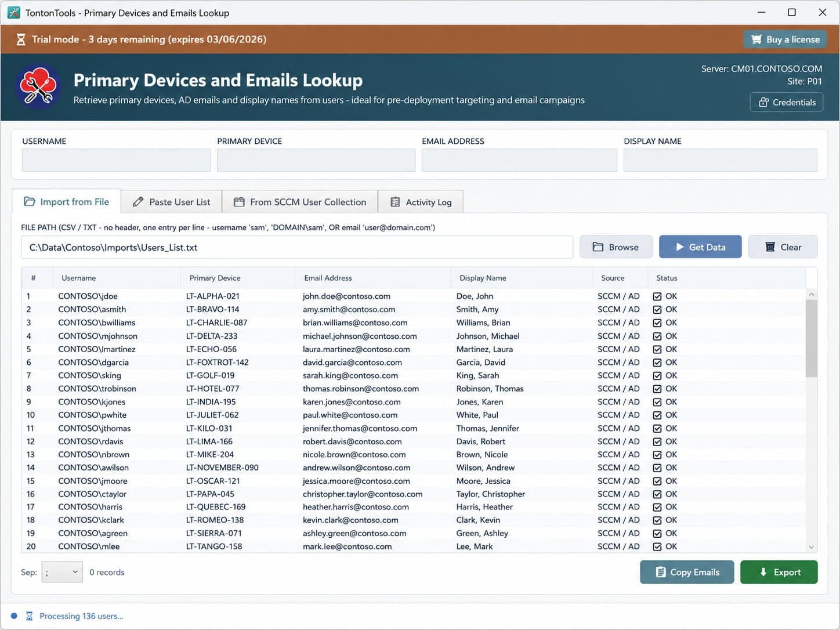Click the folder icon on Import from File tab
This screenshot has height=630, width=840.
point(29,201)
